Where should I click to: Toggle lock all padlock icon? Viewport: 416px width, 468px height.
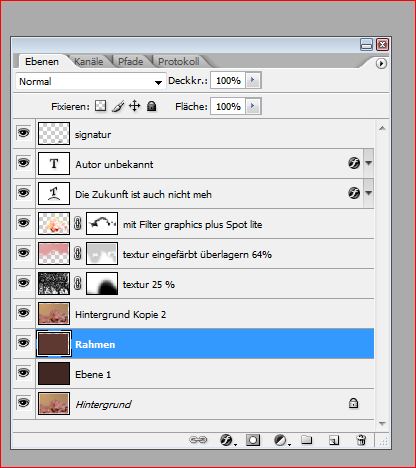click(x=152, y=106)
